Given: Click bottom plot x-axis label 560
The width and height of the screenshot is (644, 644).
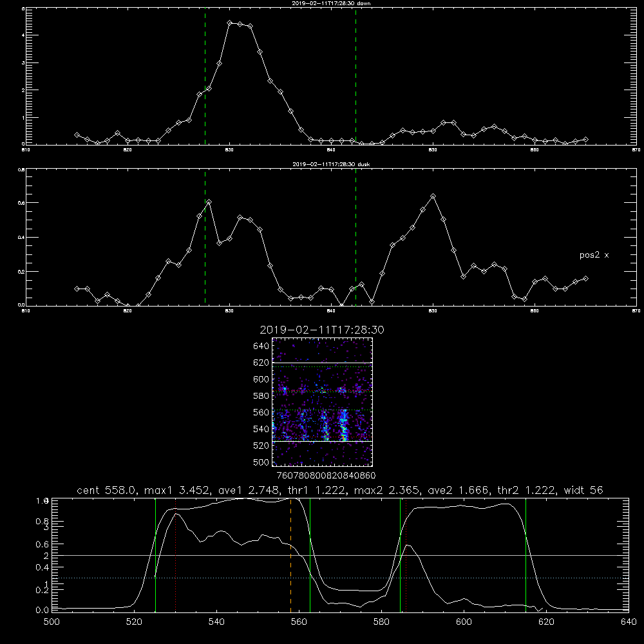Looking at the screenshot, I should [x=299, y=622].
